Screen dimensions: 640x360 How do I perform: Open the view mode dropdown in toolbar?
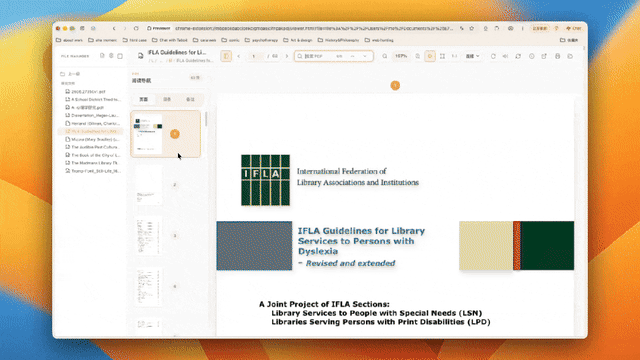tap(473, 56)
